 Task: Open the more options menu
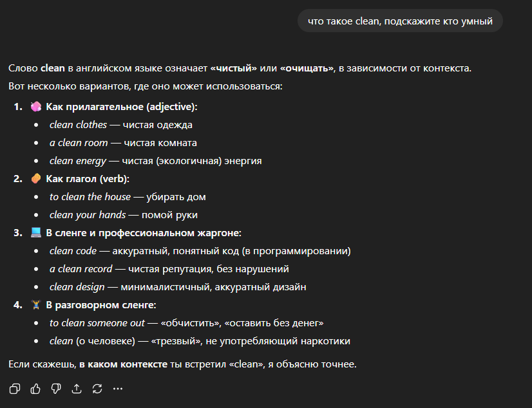[x=117, y=389]
